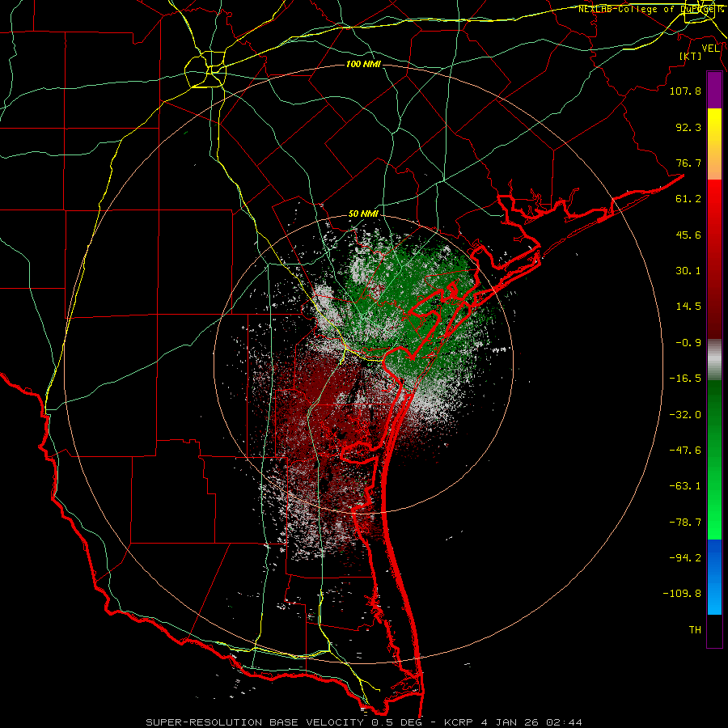This screenshot has width=728, height=728.
Task: Click the 76.7 legend value
Action: (x=688, y=163)
